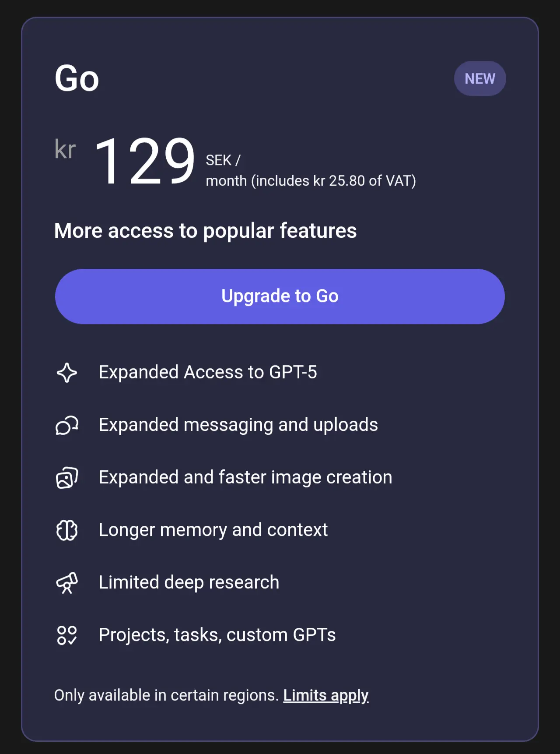Click the image creation pictures icon

67,478
